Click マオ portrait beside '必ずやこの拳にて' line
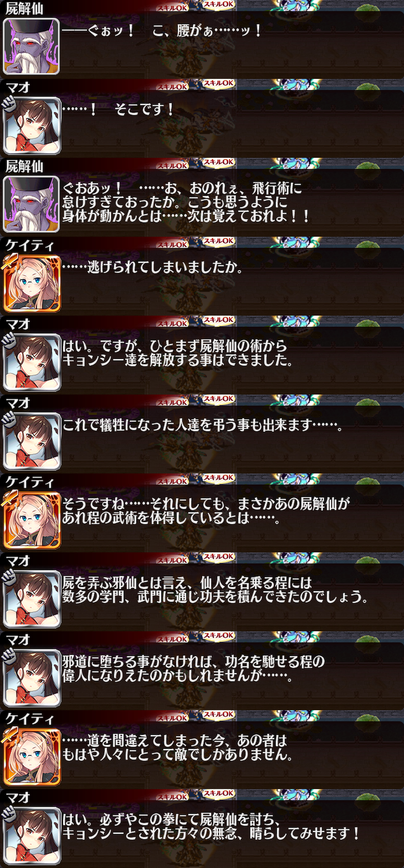404x868 pixels. click(x=32, y=835)
